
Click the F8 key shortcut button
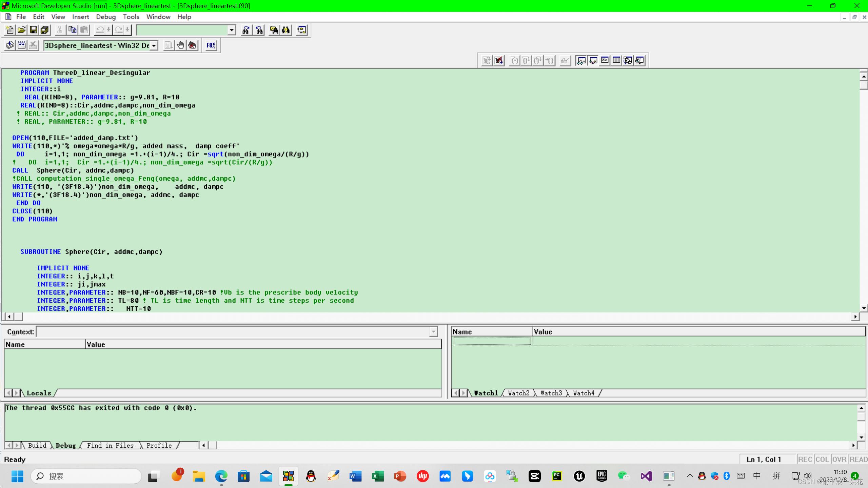211,45
